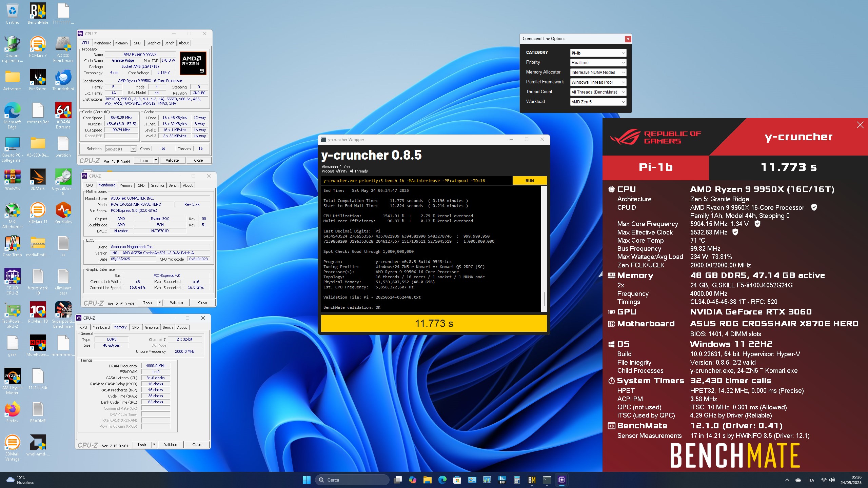This screenshot has height=488, width=868.
Task: Open File Explorer in the taskbar
Action: pos(427,480)
